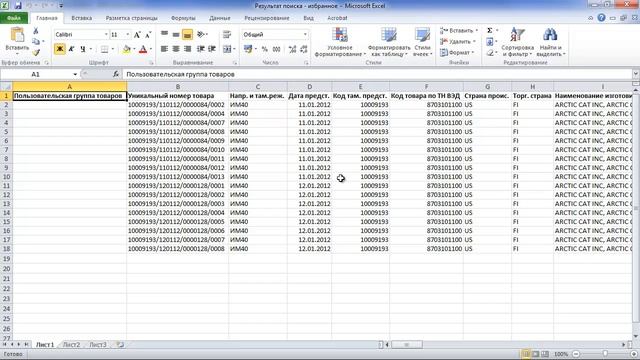Click the decrease decimal icon

(304, 49)
